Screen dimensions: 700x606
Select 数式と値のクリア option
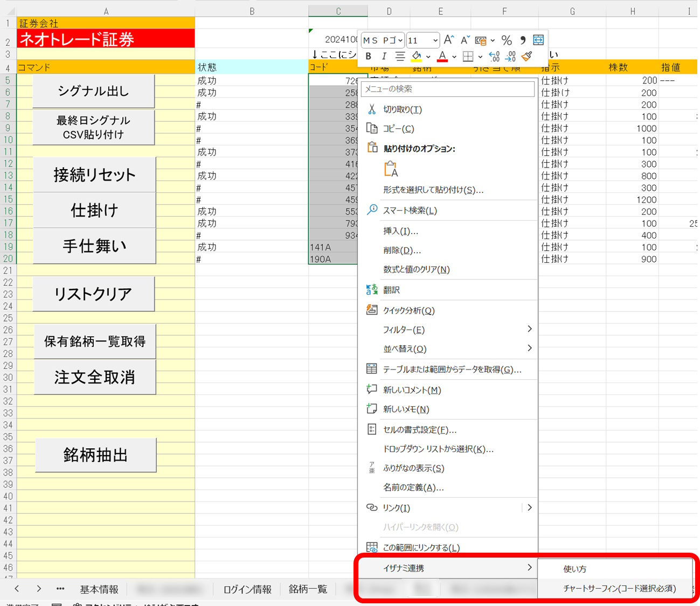coord(448,269)
